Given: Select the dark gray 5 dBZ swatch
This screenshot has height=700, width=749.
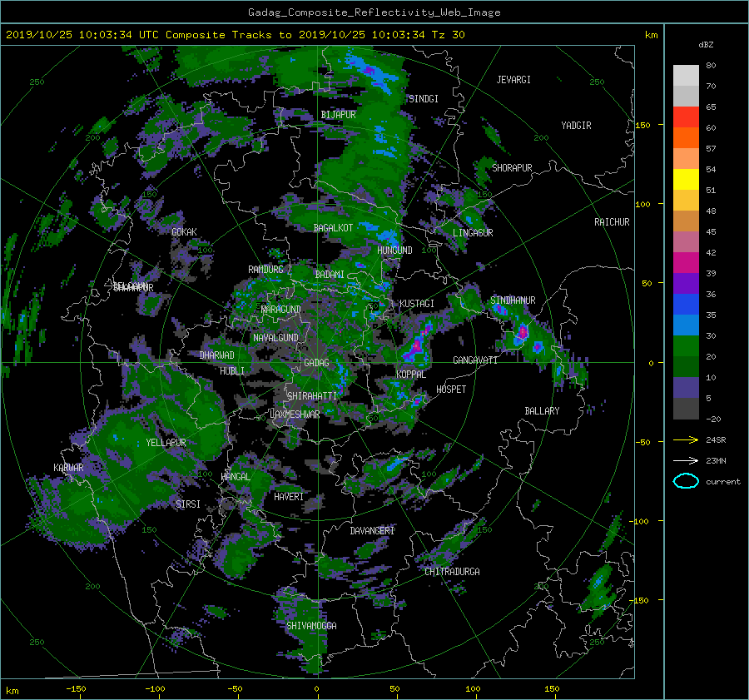Looking at the screenshot, I should pos(686,408).
